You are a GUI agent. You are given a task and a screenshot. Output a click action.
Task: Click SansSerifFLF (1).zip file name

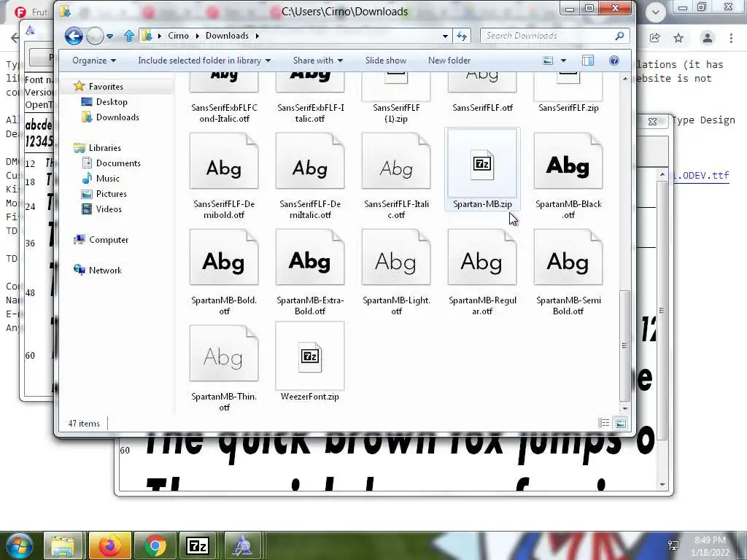click(x=396, y=113)
